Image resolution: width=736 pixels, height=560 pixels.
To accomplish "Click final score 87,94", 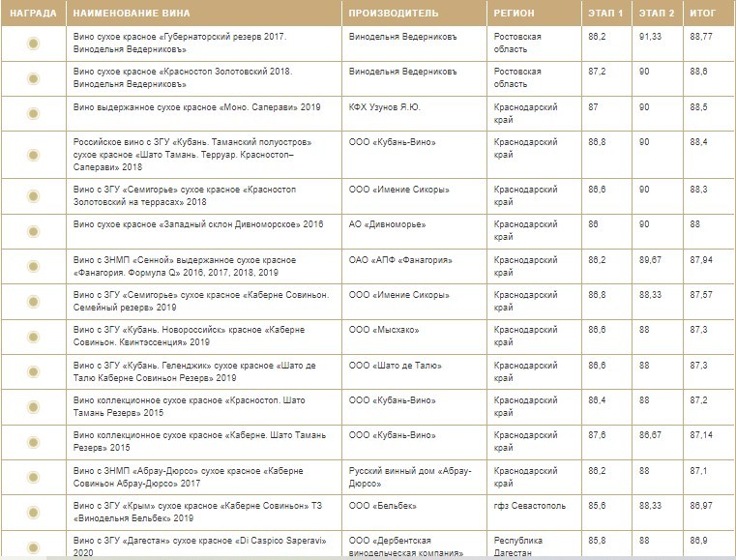I will [x=701, y=260].
